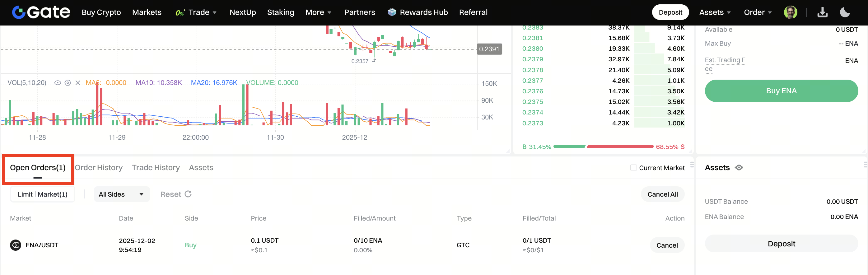Open the user profile avatar
Screen dimensions: 868x275
790,12
